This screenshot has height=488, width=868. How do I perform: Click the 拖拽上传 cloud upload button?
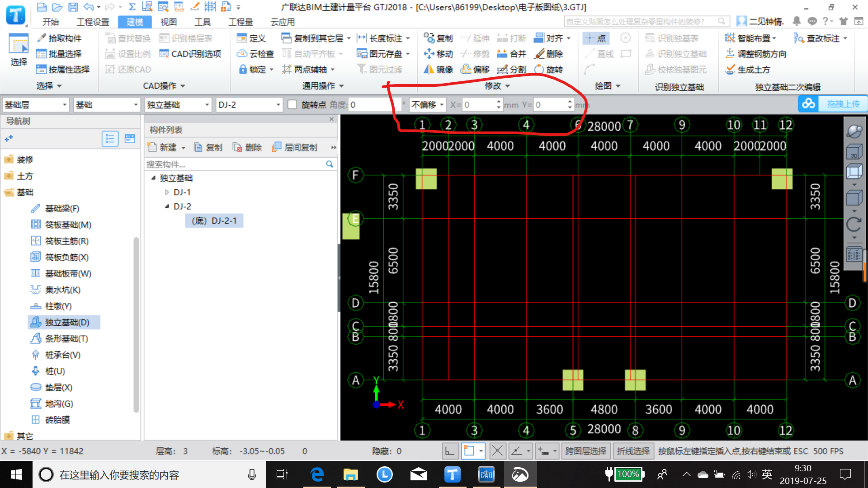coord(833,104)
